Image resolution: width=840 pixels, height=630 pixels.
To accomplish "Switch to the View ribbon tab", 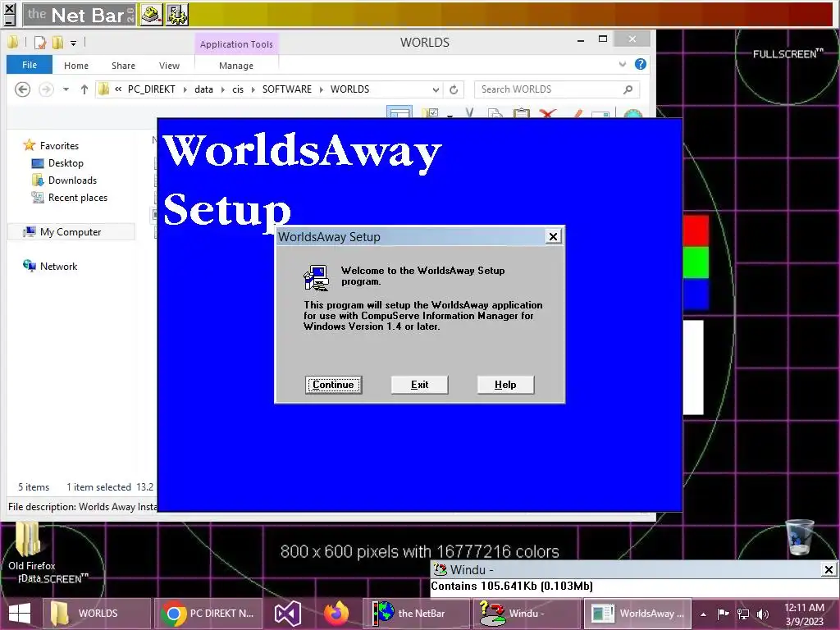I will click(169, 66).
